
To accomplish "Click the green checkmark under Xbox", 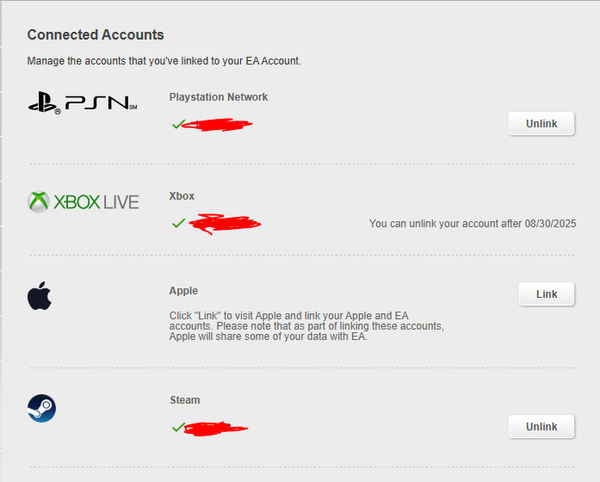I will tap(178, 223).
